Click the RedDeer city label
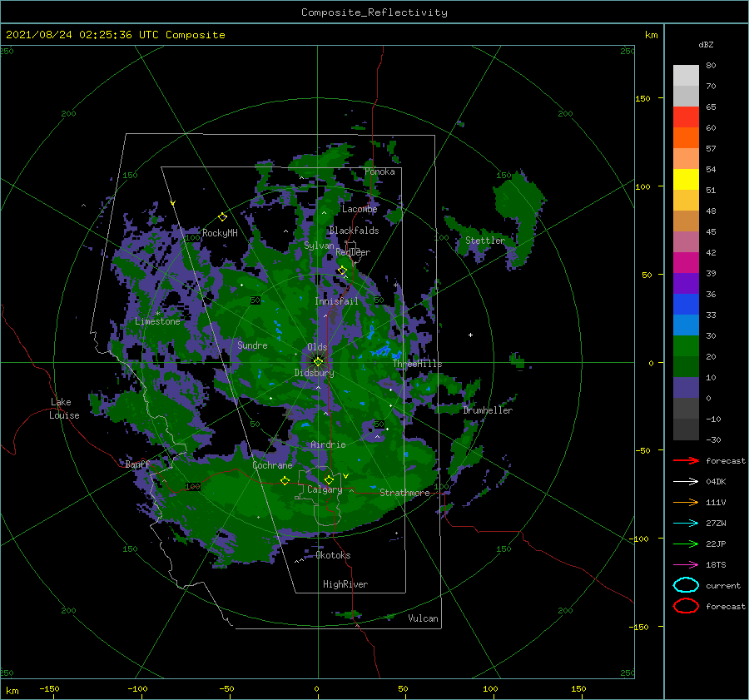The width and height of the screenshot is (749, 700). [353, 252]
